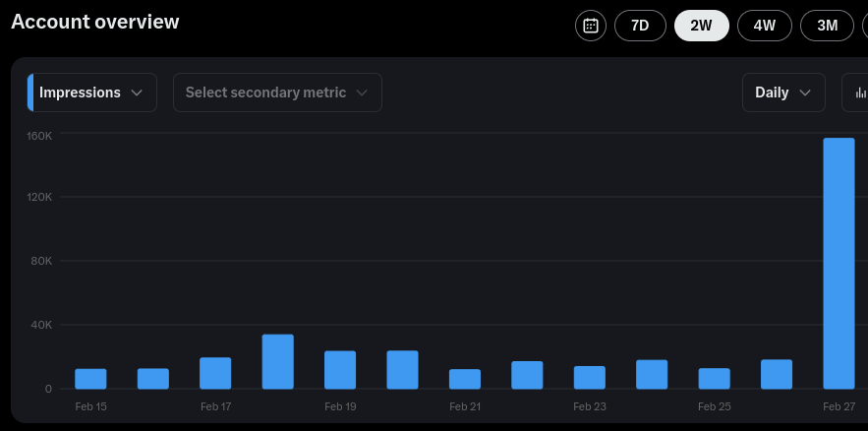The width and height of the screenshot is (868, 431).
Task: Open Select secondary metric dropdown
Action: coord(277,92)
